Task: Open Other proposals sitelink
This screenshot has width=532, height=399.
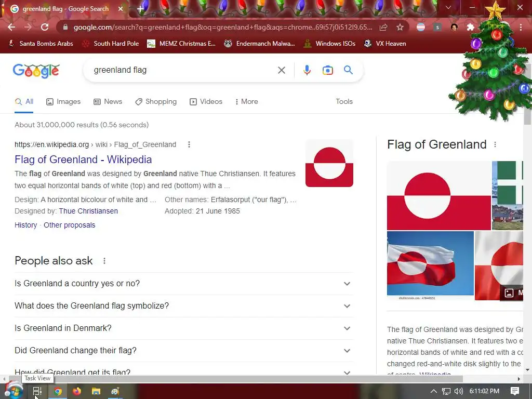Action: [x=70, y=225]
